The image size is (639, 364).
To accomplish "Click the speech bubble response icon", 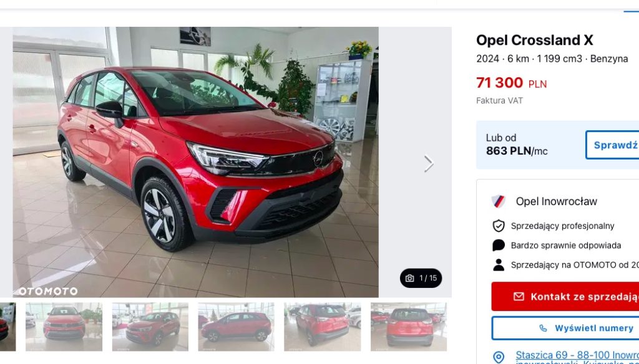I will tap(499, 246).
